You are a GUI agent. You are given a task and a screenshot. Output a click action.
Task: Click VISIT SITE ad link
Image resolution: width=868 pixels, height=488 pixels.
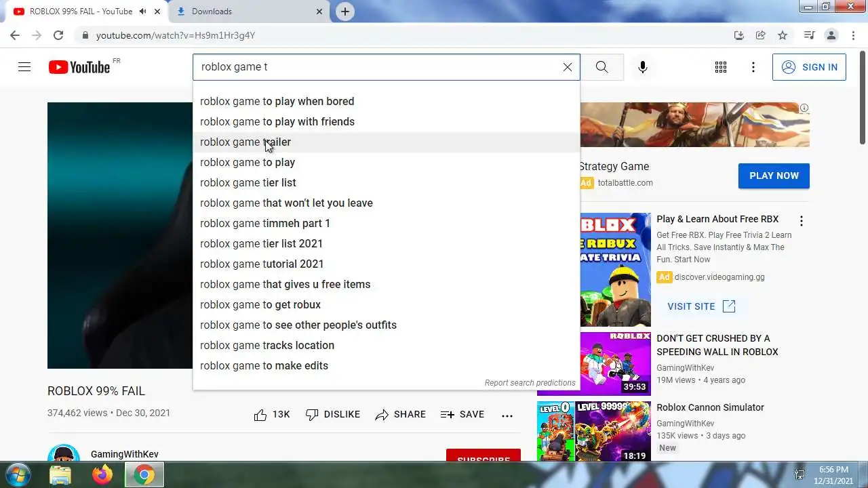[701, 306]
